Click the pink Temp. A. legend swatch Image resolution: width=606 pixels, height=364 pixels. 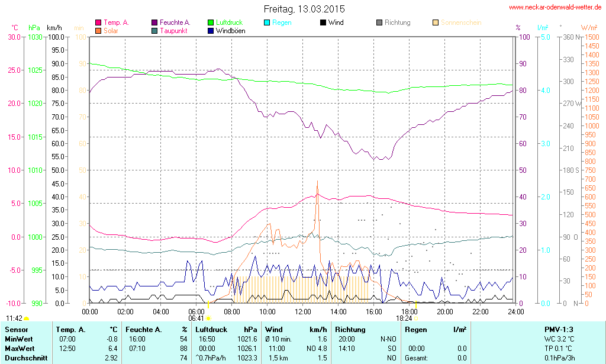coord(98,23)
